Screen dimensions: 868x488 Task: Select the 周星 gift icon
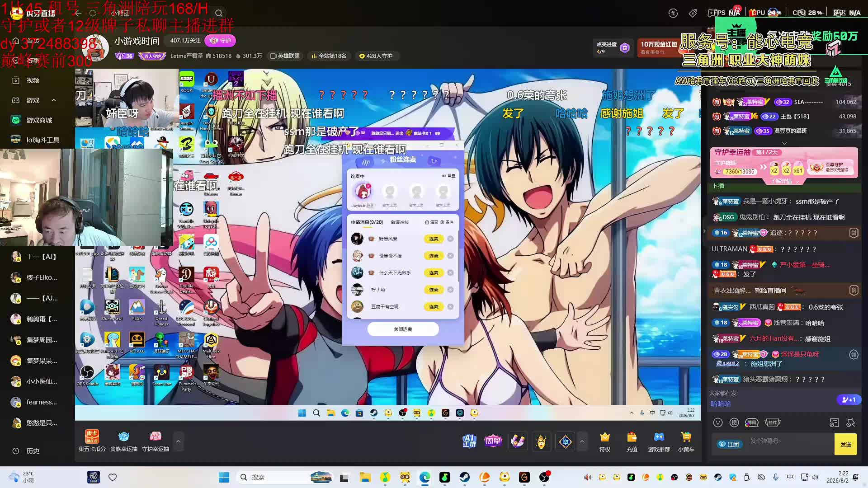coord(493,441)
